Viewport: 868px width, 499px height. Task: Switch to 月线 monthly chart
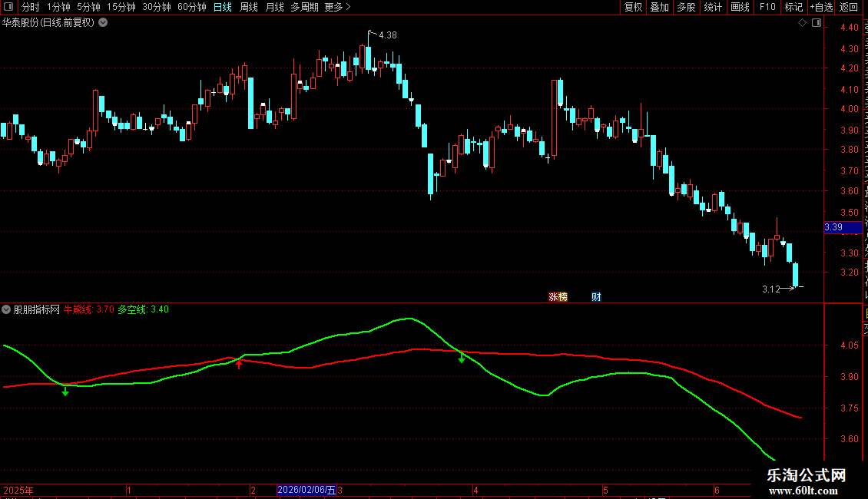click(x=274, y=7)
